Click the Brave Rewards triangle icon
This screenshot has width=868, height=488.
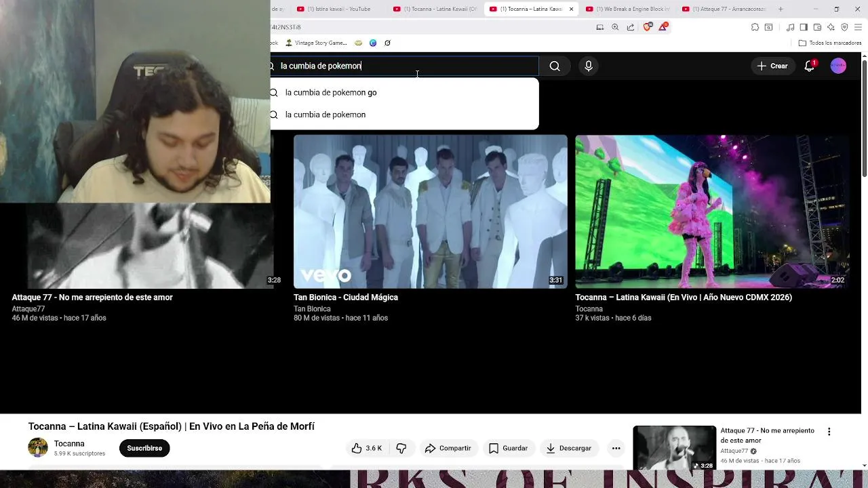click(663, 27)
